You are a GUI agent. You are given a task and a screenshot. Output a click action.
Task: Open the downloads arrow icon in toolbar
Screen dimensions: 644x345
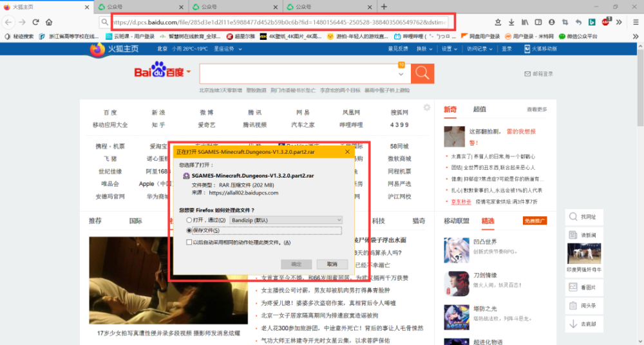(511, 22)
